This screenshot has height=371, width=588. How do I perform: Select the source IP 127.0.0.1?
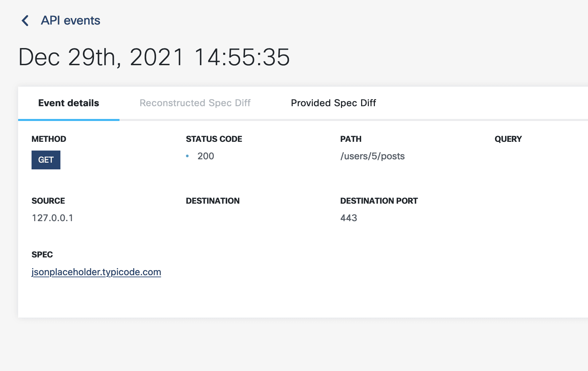[x=52, y=218]
